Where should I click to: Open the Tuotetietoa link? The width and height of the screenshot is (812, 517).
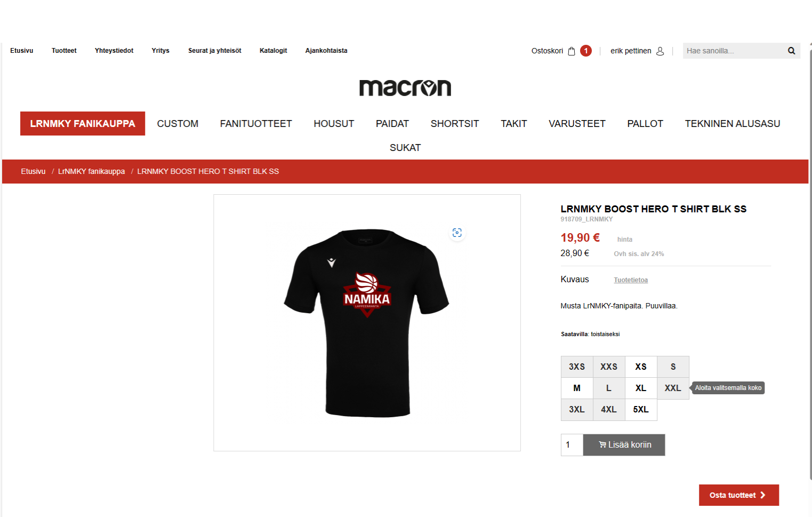(631, 280)
